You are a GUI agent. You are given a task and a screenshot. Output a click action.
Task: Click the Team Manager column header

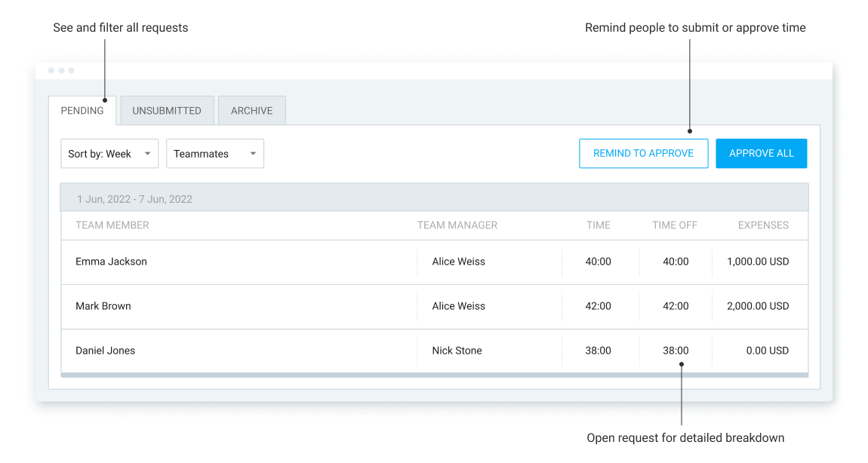[x=457, y=225]
